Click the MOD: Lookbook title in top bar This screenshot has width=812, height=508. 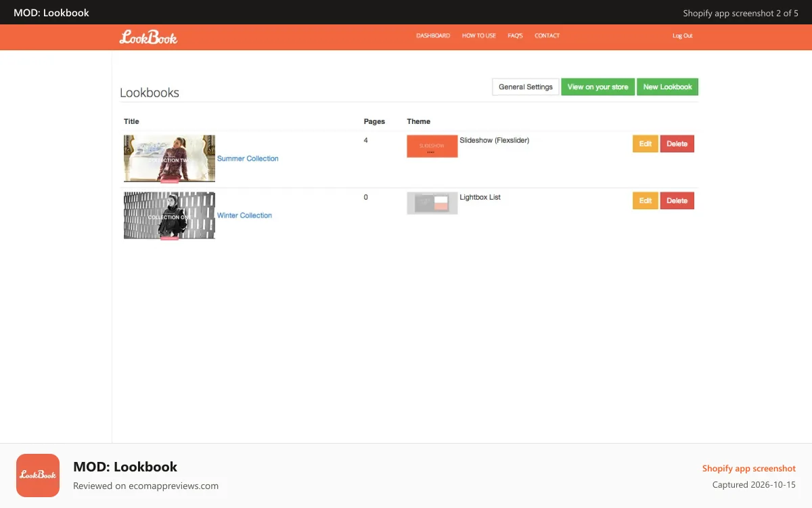click(51, 12)
